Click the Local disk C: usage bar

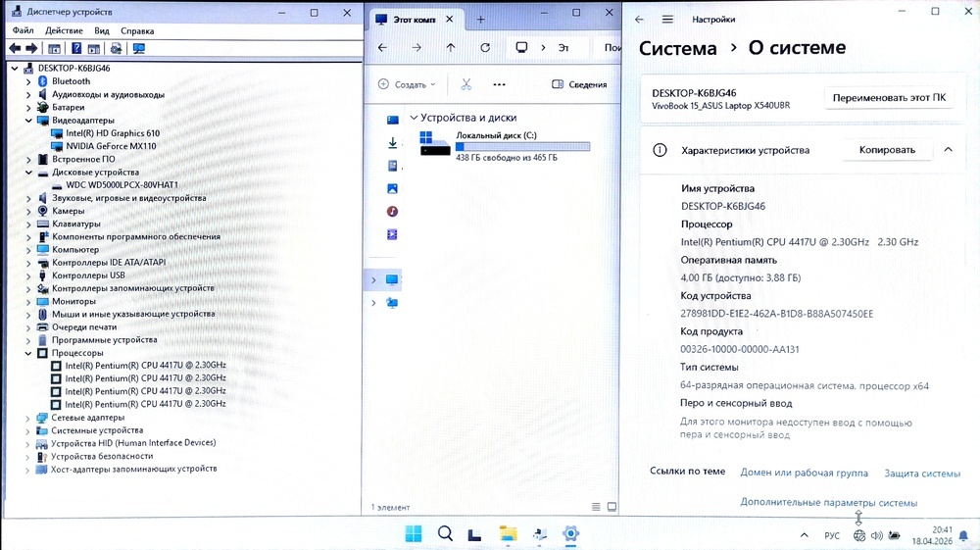coord(522,146)
